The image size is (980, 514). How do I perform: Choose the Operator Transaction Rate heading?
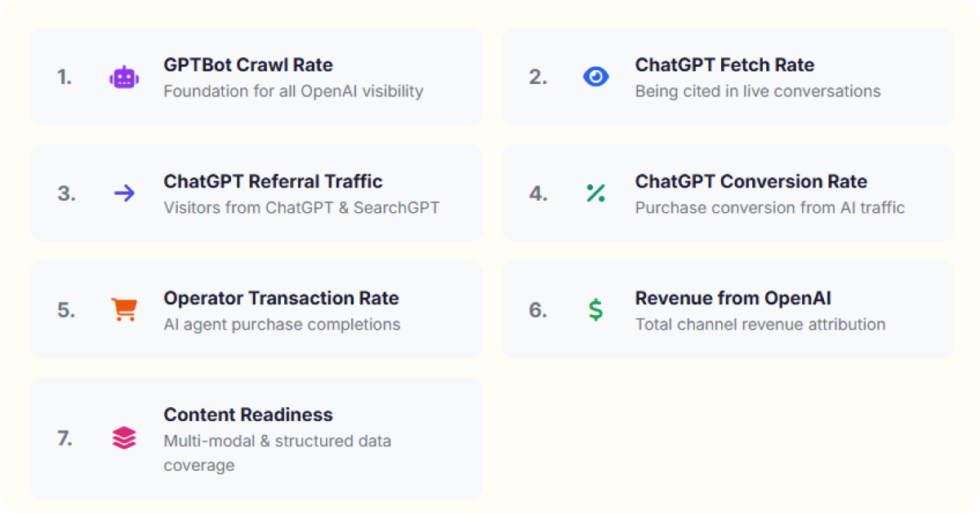tap(281, 298)
